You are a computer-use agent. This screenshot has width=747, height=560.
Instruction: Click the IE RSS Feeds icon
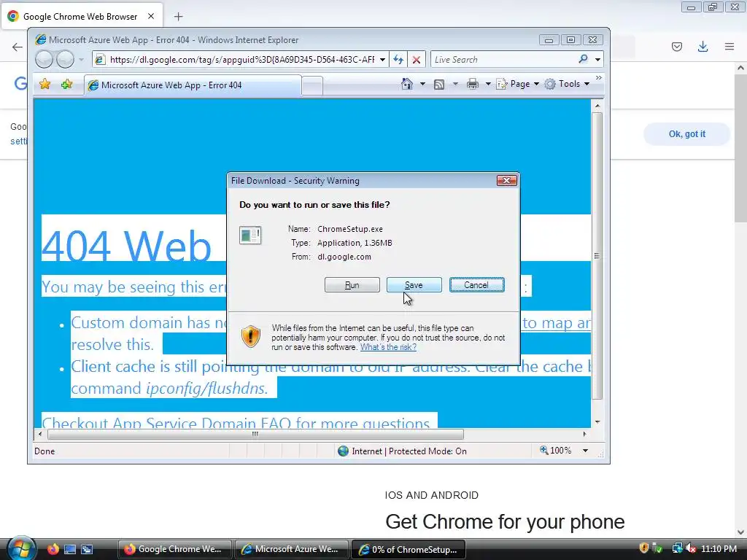coord(439,85)
